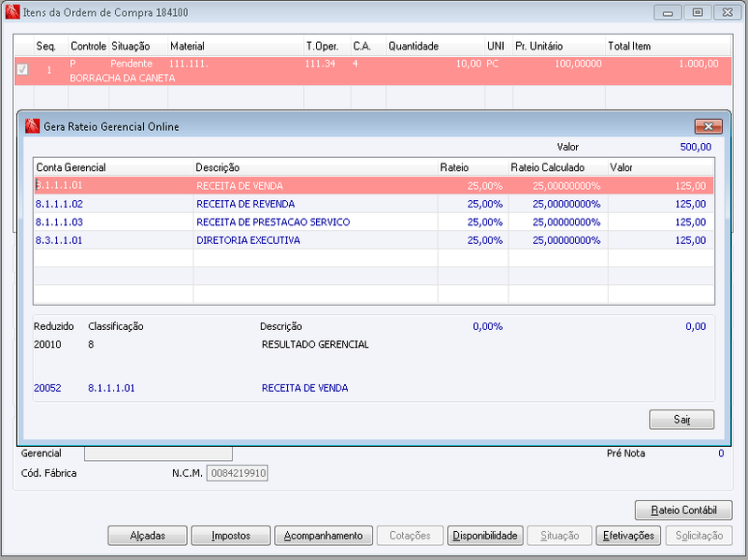The height and width of the screenshot is (560, 748).
Task: Select row 8.1.1.1.02 RECEITA DE REVENDA
Action: click(x=373, y=204)
